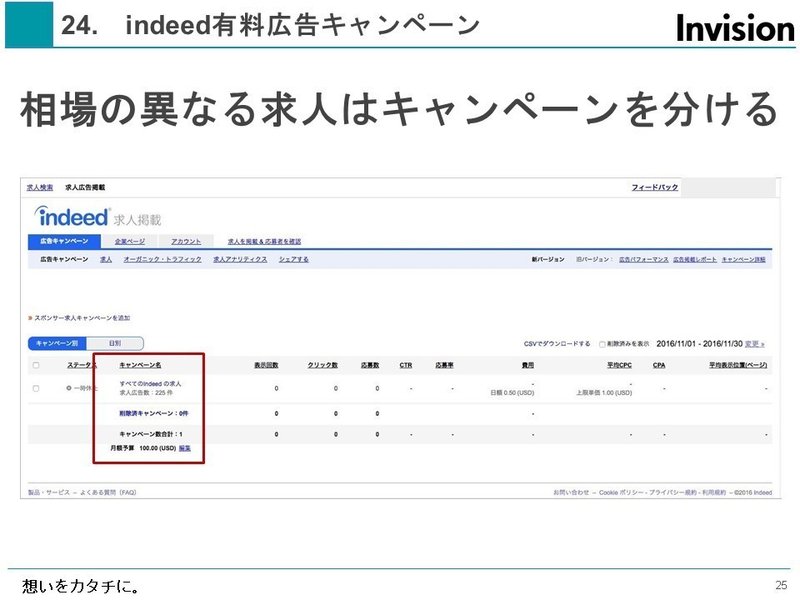Viewport: 800px width, 600px height.
Task: Tick the checkbox for すべてのIndeedの求人 row
Action: (x=36, y=388)
